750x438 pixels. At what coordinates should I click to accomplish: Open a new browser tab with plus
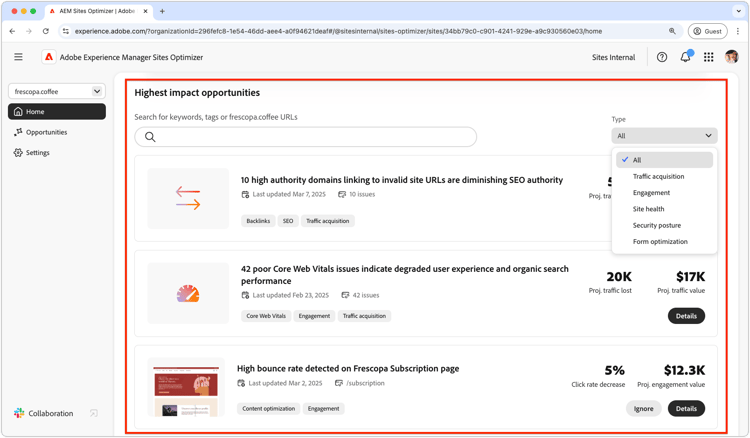point(162,11)
